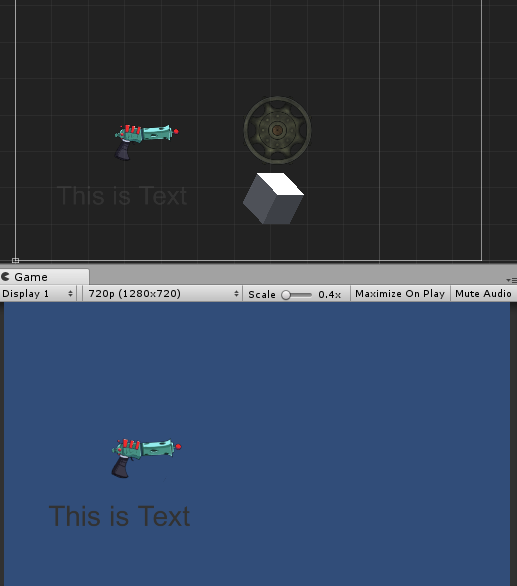The height and width of the screenshot is (586, 517).
Task: Open the Display 1 dropdown
Action: [38, 294]
